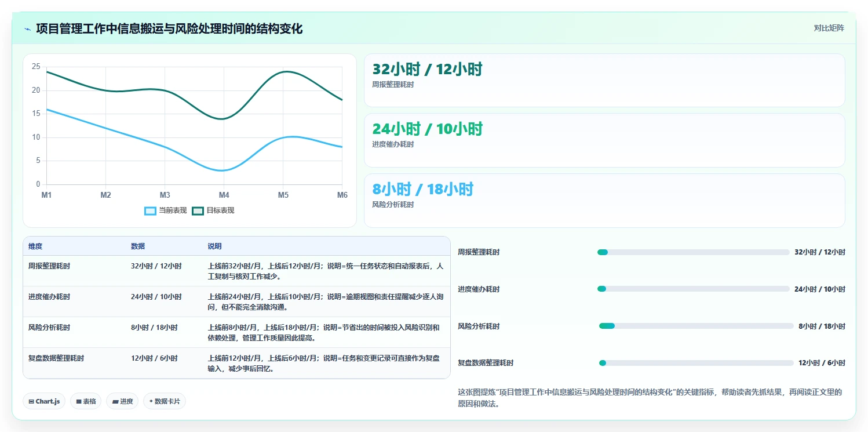868x432 pixels.
Task: Click the 15 y-axis tick label
Action: [36, 114]
